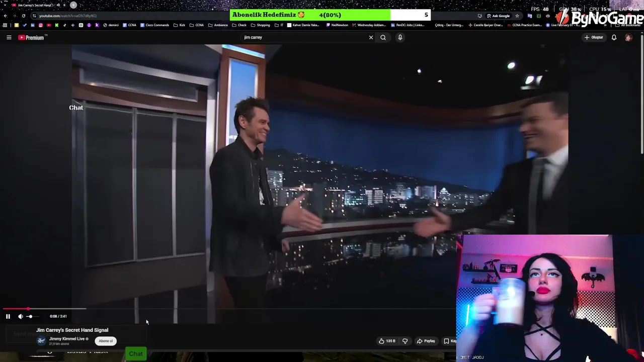Open the Jimmy Kimmel Live channel avatar
This screenshot has width=644, height=362.
point(41,340)
